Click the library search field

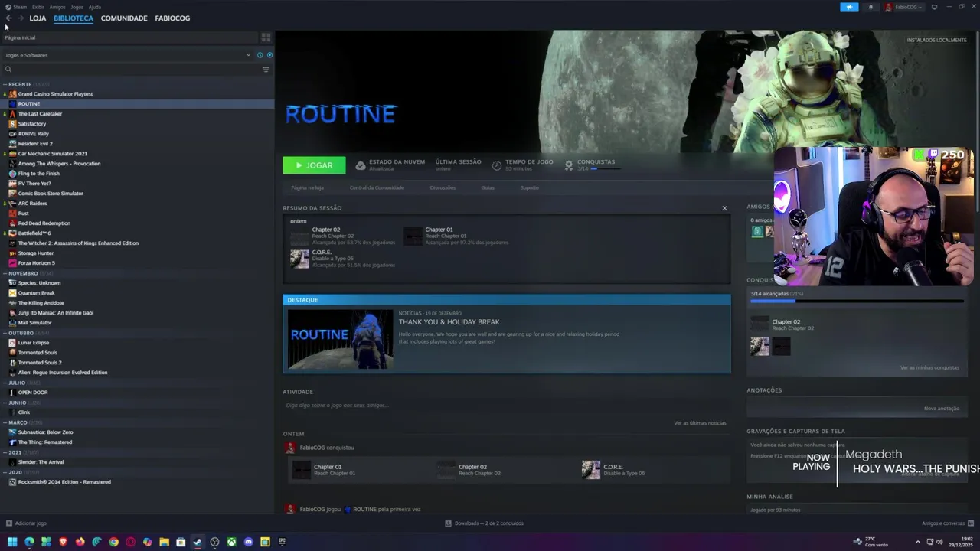point(130,70)
